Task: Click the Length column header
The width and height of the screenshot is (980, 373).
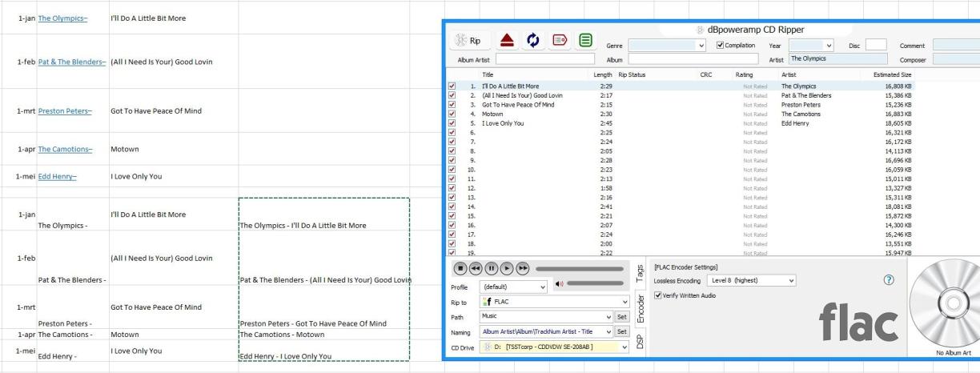Action: [x=603, y=74]
